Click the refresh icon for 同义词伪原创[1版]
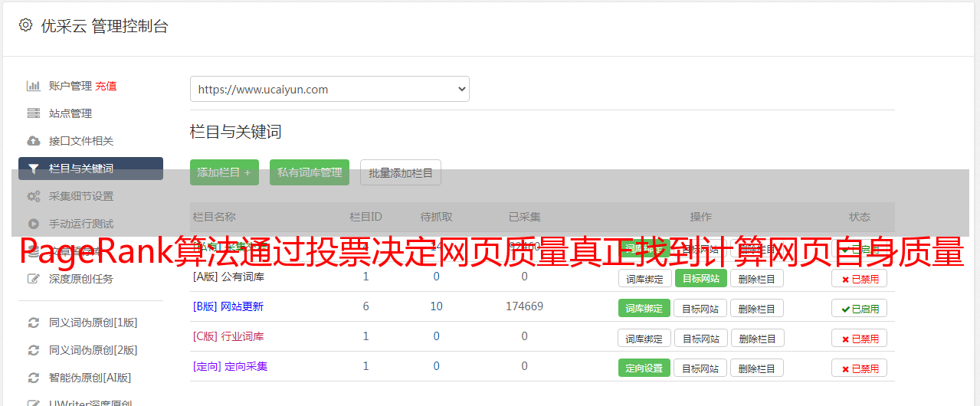The image size is (980, 406). click(x=33, y=323)
